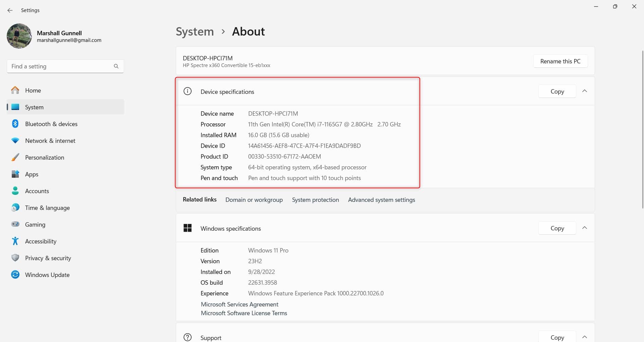The width and height of the screenshot is (644, 342).
Task: Click the Processor value text
Action: tap(324, 124)
